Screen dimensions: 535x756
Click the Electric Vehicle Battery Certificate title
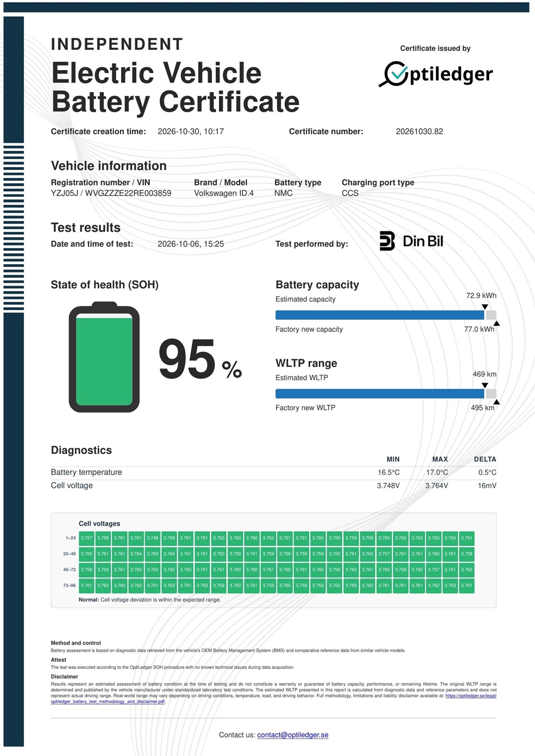[x=176, y=87]
